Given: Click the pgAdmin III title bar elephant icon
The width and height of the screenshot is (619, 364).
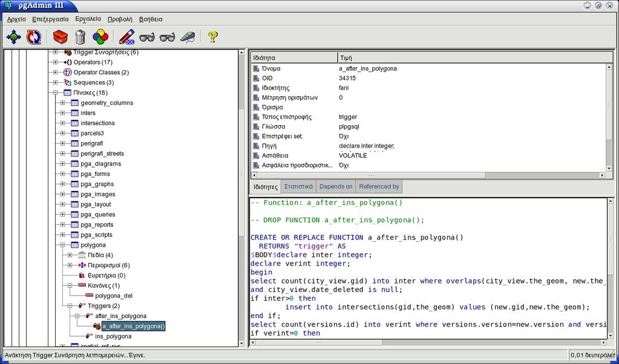Looking at the screenshot, I should coord(8,5).
